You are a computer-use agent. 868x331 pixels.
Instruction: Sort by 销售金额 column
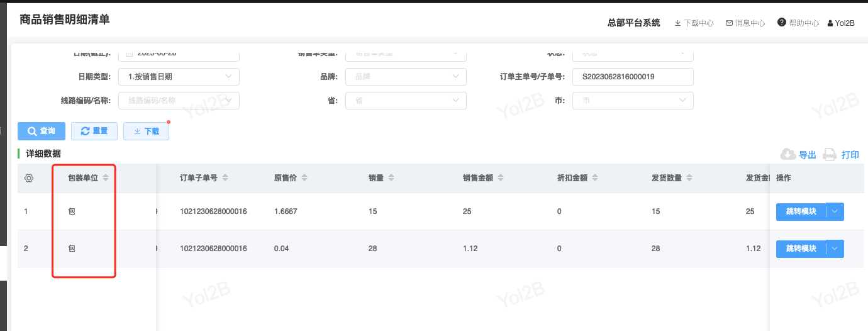[499, 178]
